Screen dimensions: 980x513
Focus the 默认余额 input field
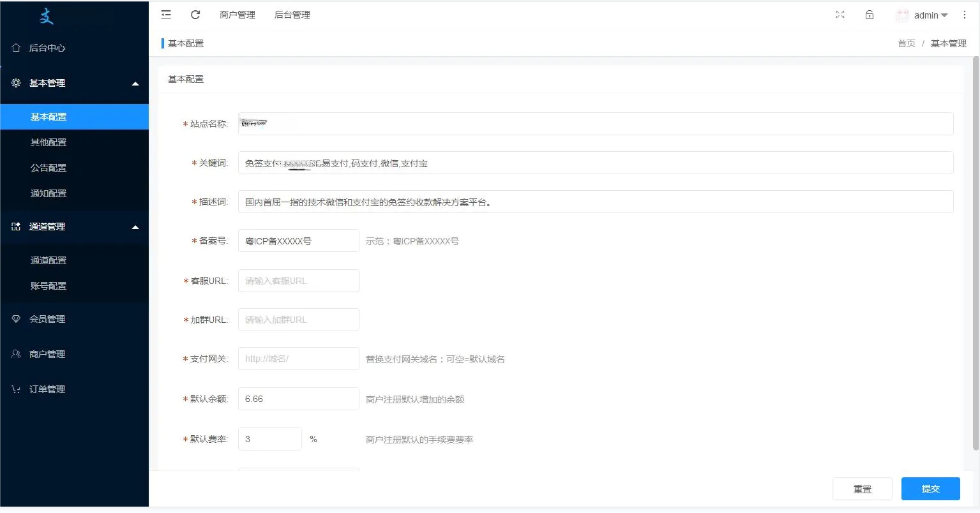coord(299,399)
